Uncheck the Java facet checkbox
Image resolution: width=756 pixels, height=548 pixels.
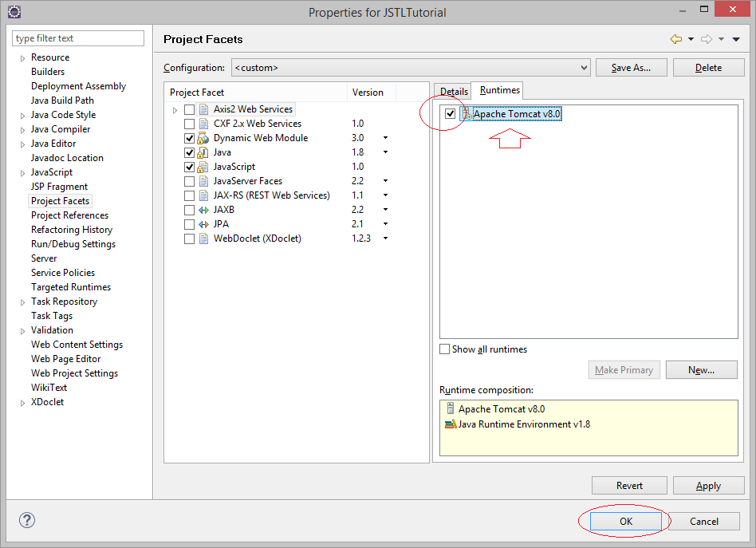[x=190, y=153]
